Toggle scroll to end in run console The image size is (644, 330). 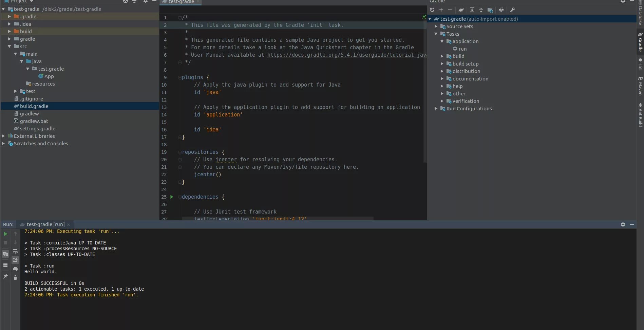(x=15, y=260)
